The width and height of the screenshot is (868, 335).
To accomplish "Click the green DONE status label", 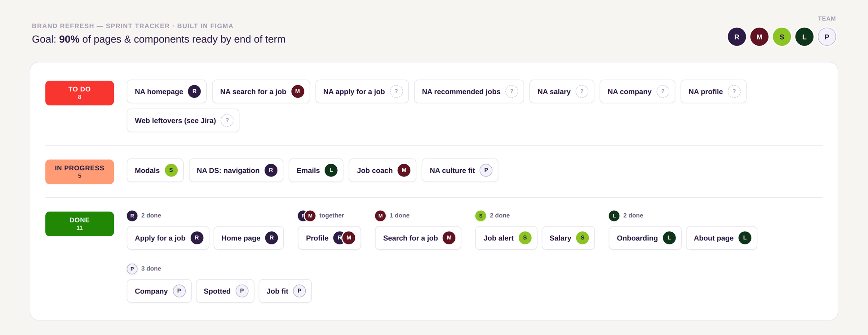I will 80,224.
